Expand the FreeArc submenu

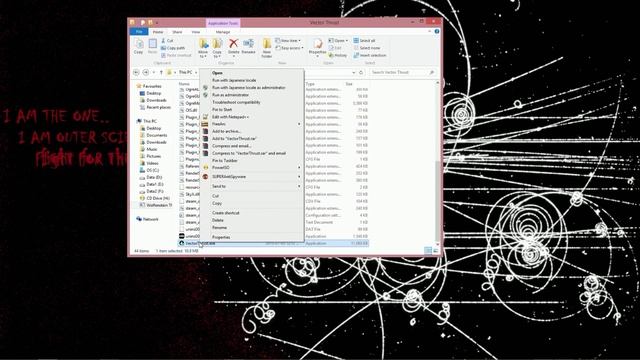click(252, 124)
